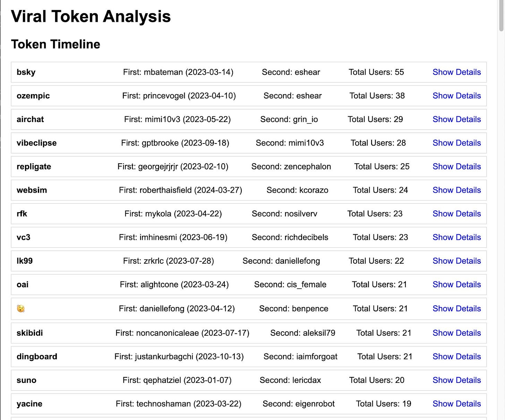Open Show Details for dingboard
This screenshot has width=505, height=420.
456,356
